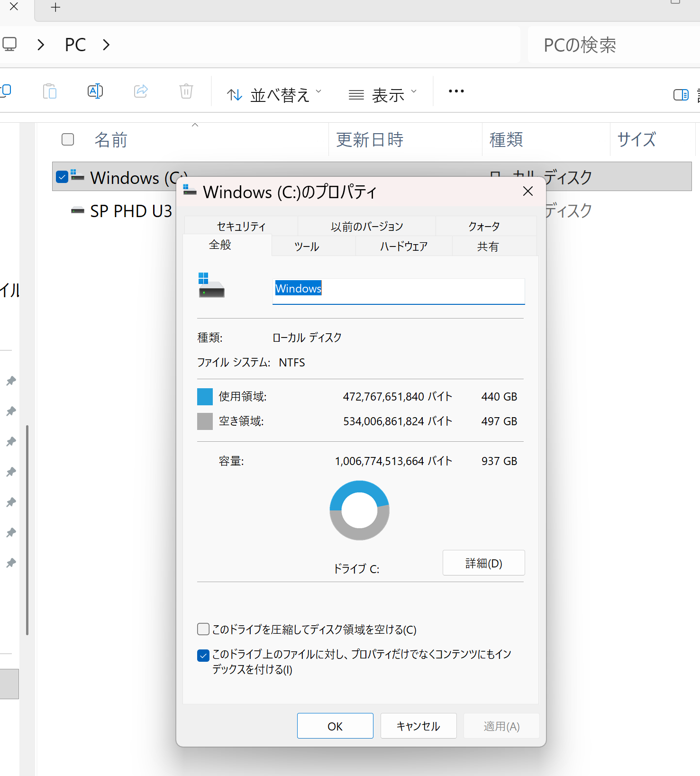
Task: Click the trash delete icon in the toolbar
Action: [186, 91]
